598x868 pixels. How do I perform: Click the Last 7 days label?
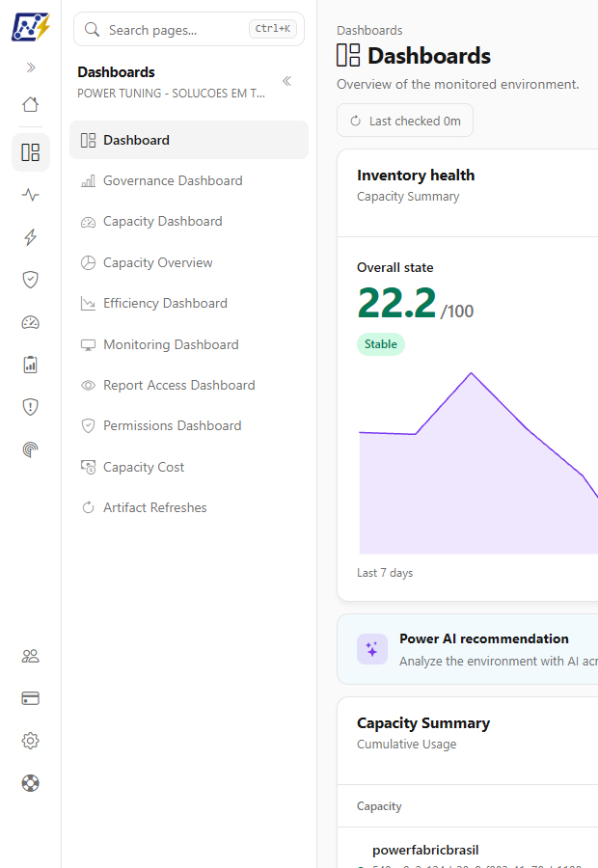(385, 573)
